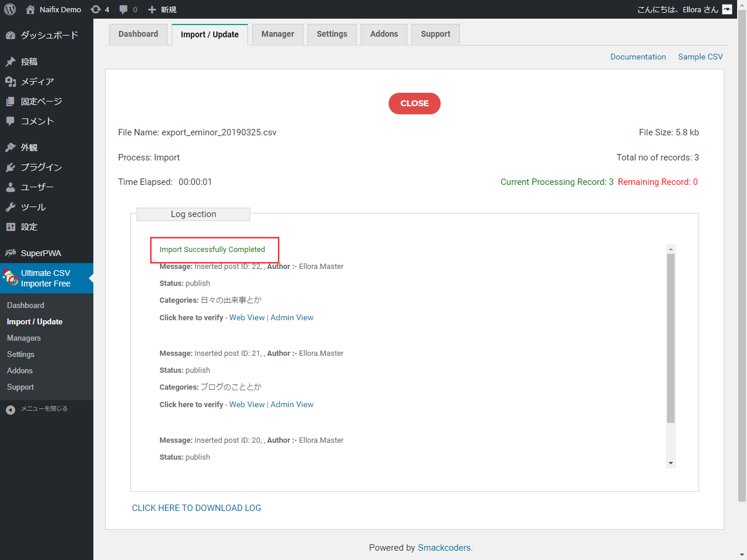This screenshot has height=560, width=747.
Task: Open the Manager tab
Action: [x=278, y=34]
